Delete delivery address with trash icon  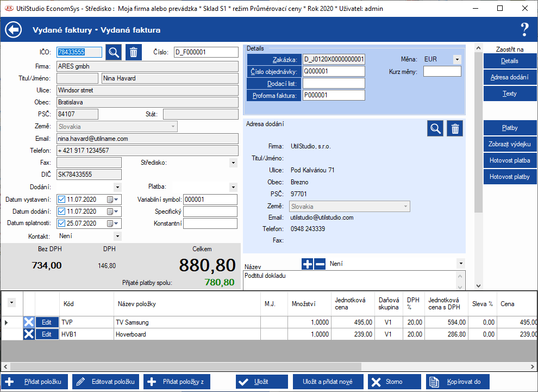tap(455, 128)
